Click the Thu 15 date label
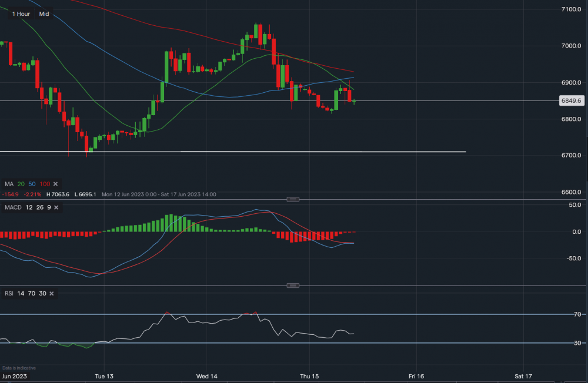The height and width of the screenshot is (383, 588). [x=309, y=375]
